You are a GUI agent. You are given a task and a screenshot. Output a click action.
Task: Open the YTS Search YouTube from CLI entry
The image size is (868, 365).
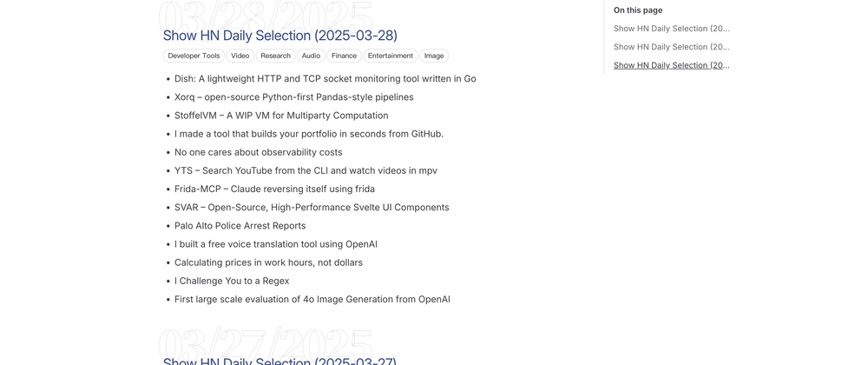[x=306, y=170]
